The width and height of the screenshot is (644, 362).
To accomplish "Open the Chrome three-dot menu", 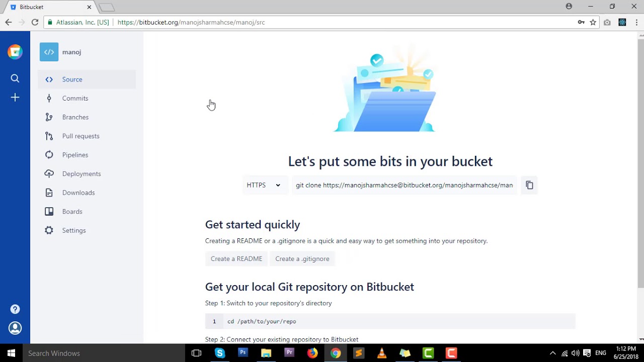I will pos(636,22).
